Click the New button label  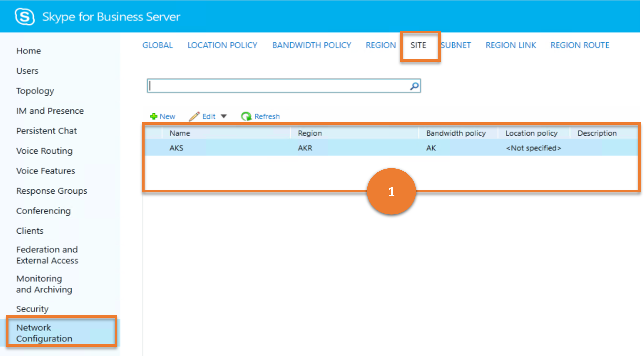167,116
